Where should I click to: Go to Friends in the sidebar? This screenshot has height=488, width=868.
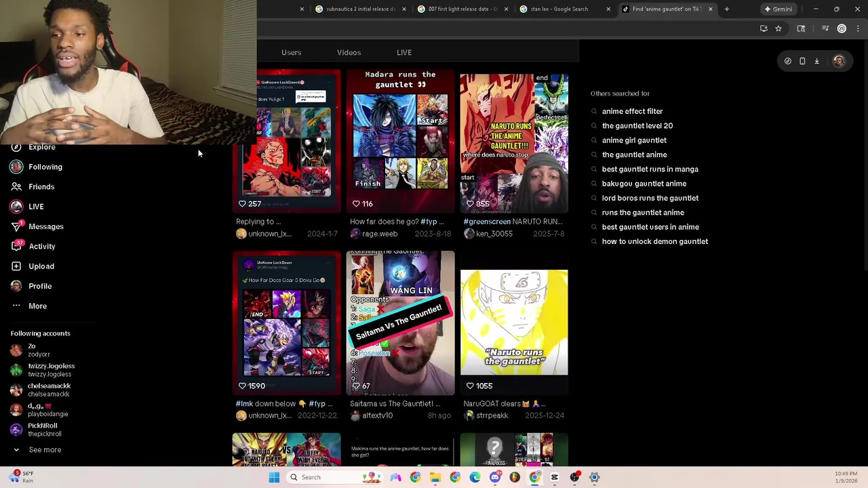33,186
